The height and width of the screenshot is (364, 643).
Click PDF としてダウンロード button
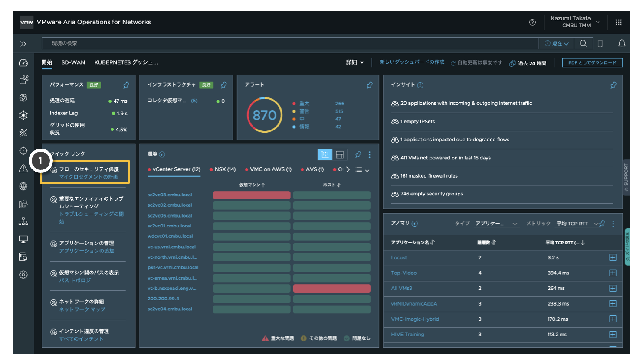[x=592, y=63]
